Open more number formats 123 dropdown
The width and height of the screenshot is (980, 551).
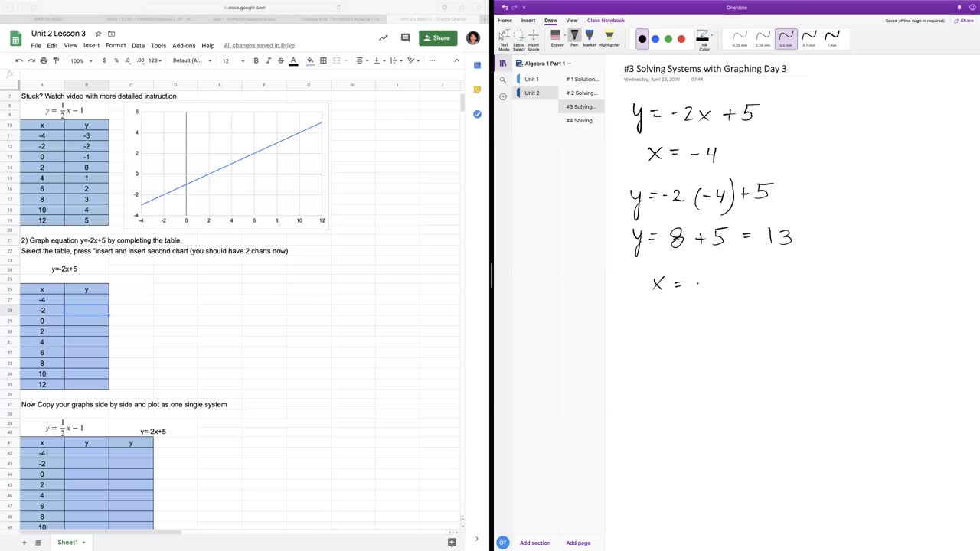[x=155, y=60]
